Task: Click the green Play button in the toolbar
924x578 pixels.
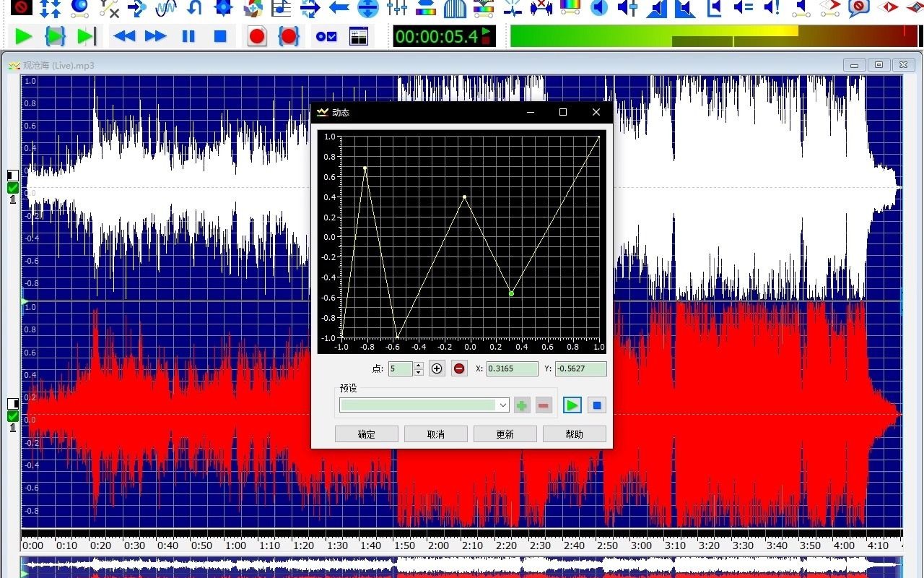Action: click(22, 36)
